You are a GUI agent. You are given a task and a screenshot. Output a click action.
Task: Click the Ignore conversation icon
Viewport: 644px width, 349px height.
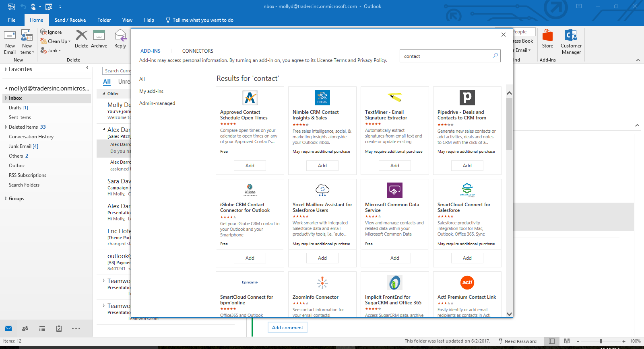43,32
